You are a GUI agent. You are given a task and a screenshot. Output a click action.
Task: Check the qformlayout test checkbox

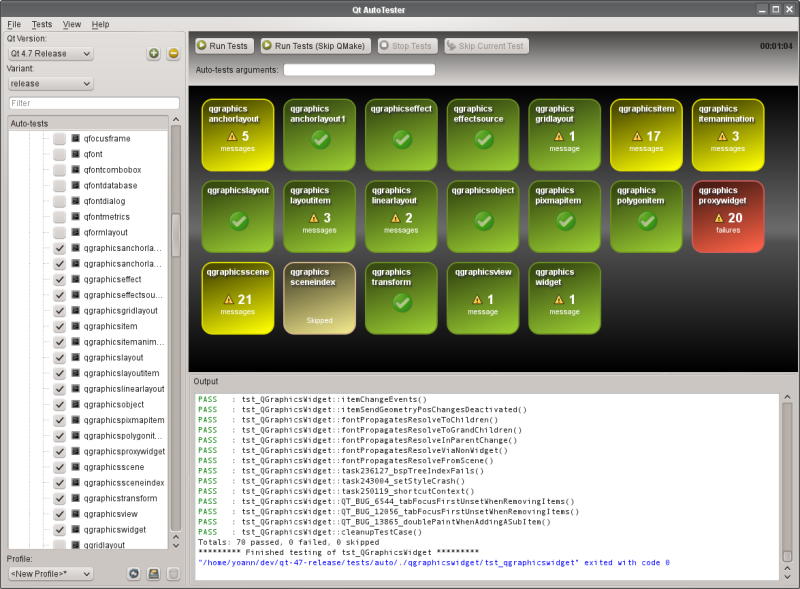(x=60, y=232)
